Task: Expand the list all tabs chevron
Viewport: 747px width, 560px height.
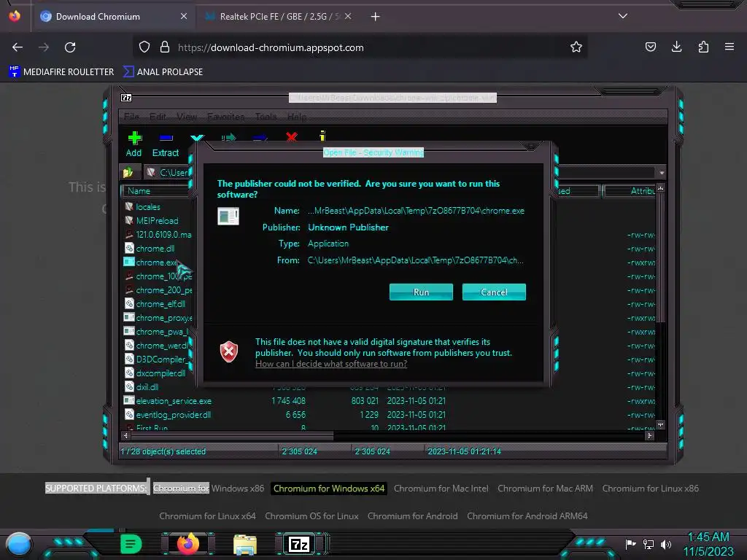Action: [x=623, y=16]
